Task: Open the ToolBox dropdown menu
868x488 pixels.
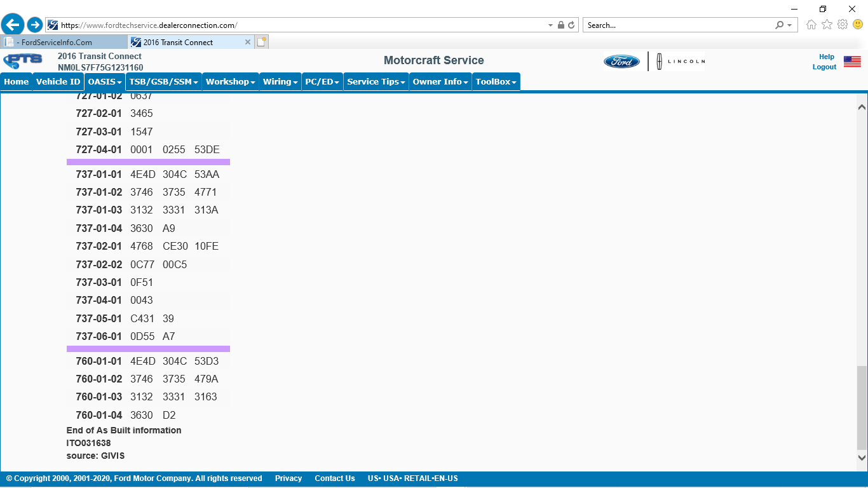Action: coord(496,82)
